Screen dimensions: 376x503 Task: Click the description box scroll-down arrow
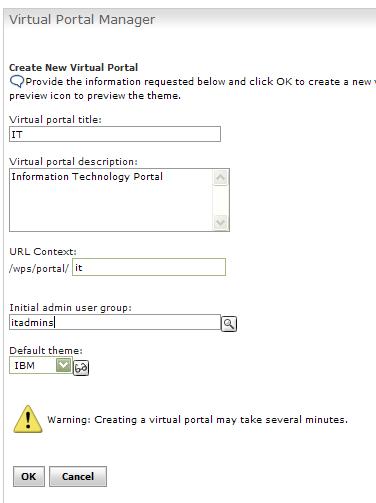(220, 222)
